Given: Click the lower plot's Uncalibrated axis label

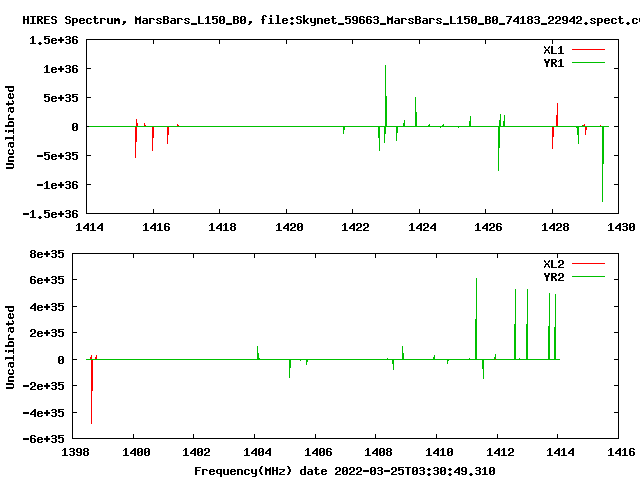Looking at the screenshot, I should [10, 347].
